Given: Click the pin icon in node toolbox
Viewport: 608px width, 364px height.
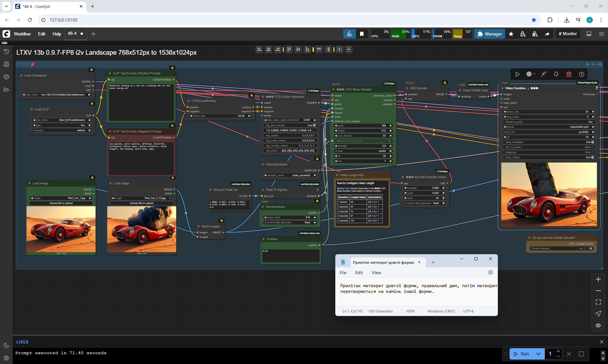Looking at the screenshot, I should coord(556,74).
